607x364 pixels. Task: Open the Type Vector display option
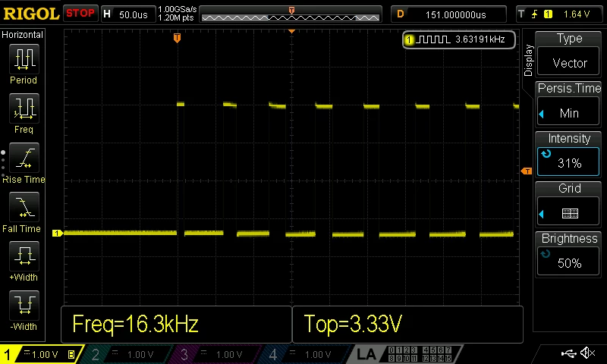coord(568,63)
